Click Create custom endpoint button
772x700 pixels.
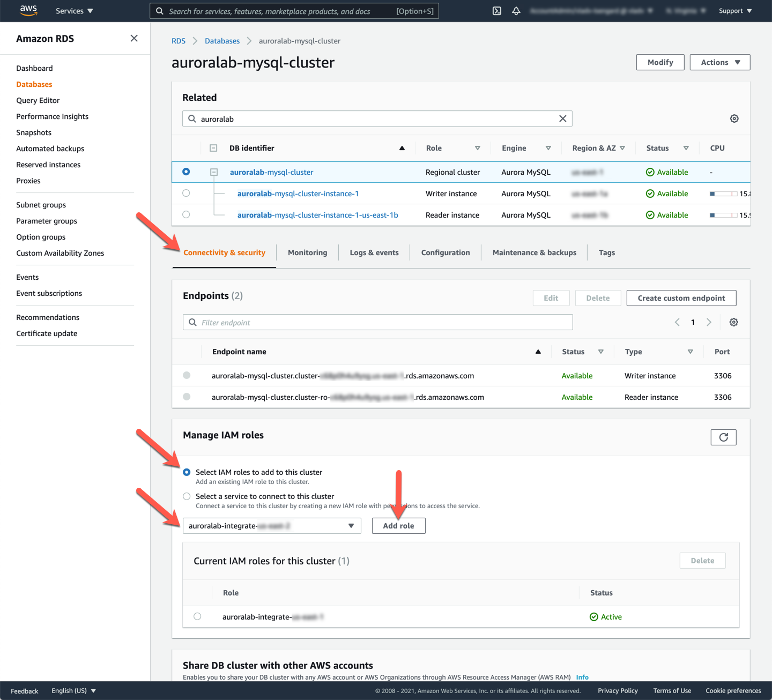(x=681, y=298)
